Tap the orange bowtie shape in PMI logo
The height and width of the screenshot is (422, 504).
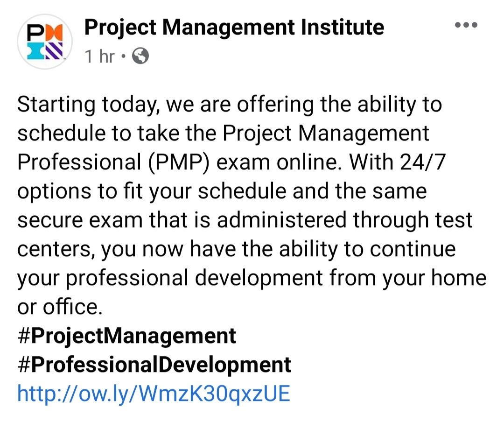pyautogui.click(x=53, y=33)
